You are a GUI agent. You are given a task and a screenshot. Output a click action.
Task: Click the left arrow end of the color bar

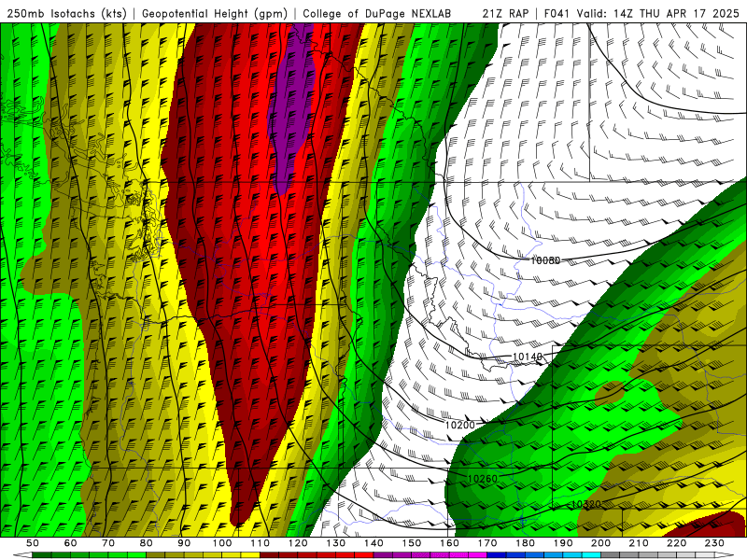pyautogui.click(x=21, y=555)
